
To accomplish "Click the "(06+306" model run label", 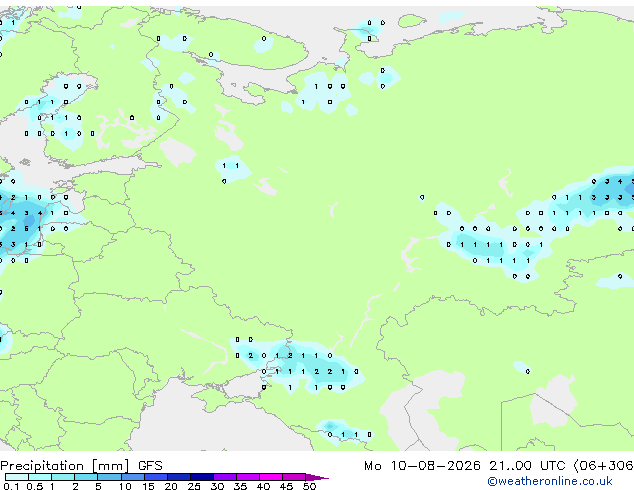I will coord(604,466).
